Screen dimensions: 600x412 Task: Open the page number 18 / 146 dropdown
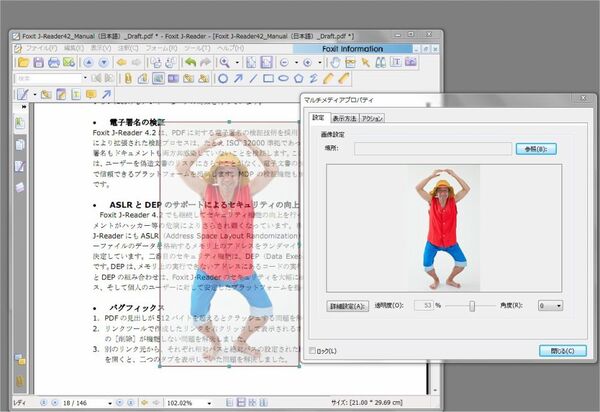[x=110, y=403]
